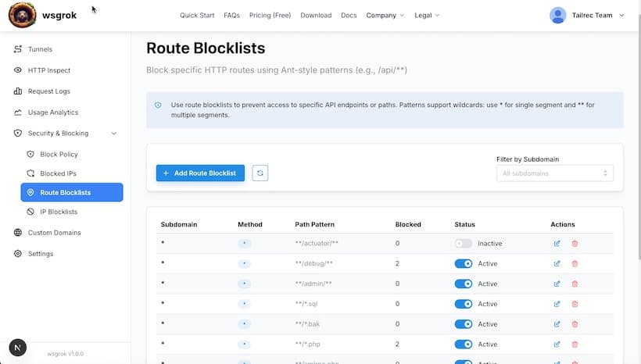Delete the **/actuator/** rule
Viewport: 641px width, 364px height.
[x=575, y=244]
